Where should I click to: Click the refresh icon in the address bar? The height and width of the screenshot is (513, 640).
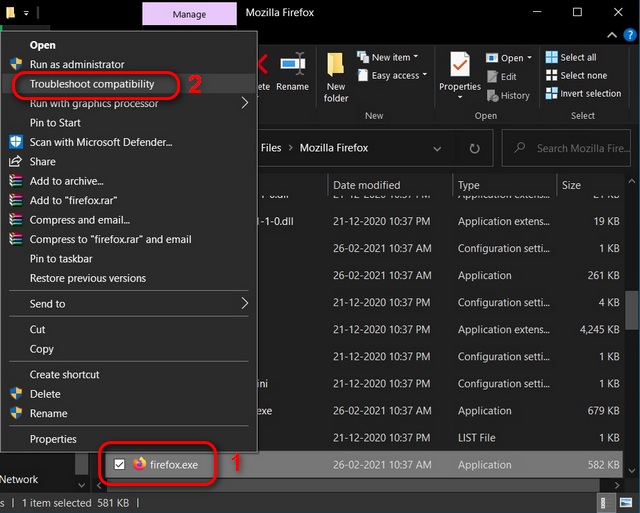click(x=474, y=149)
